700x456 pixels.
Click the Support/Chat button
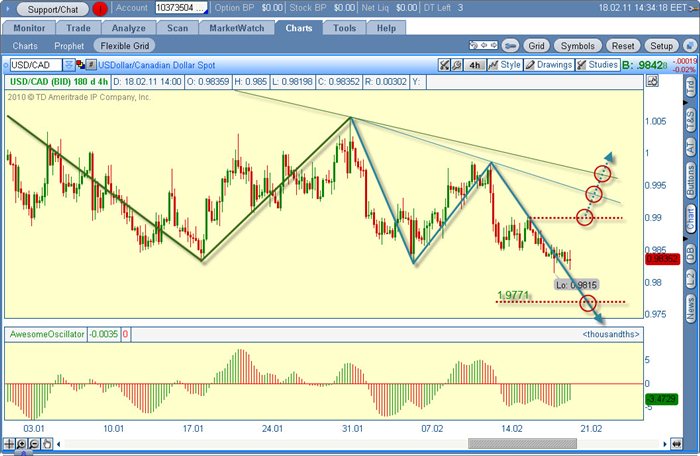click(53, 9)
